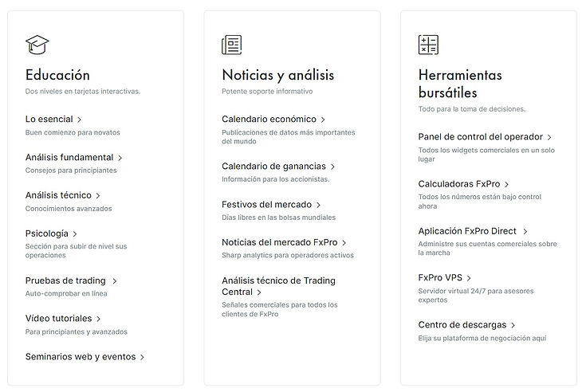The height and width of the screenshot is (392, 586).
Task: Click the newspaper Noticias y análisis icon
Action: point(232,45)
